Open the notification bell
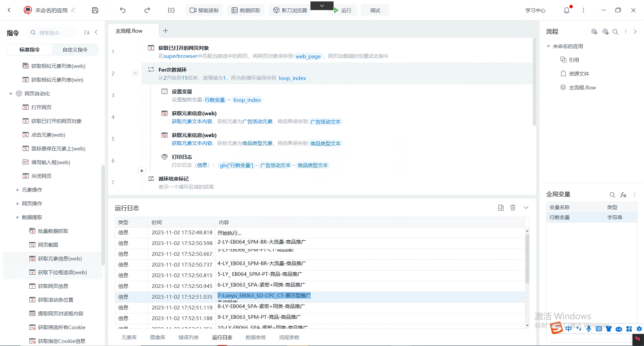Viewport: 644px width, 346px height. [x=566, y=10]
